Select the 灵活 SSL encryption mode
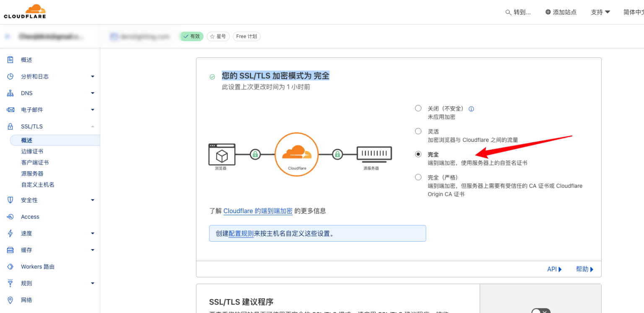The height and width of the screenshot is (313, 644). pyautogui.click(x=418, y=131)
